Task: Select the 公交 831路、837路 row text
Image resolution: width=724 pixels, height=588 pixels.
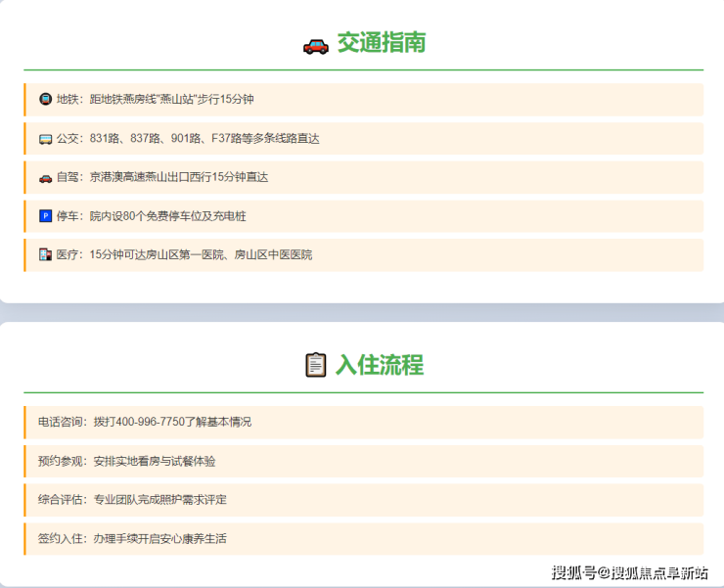Action: point(188,139)
